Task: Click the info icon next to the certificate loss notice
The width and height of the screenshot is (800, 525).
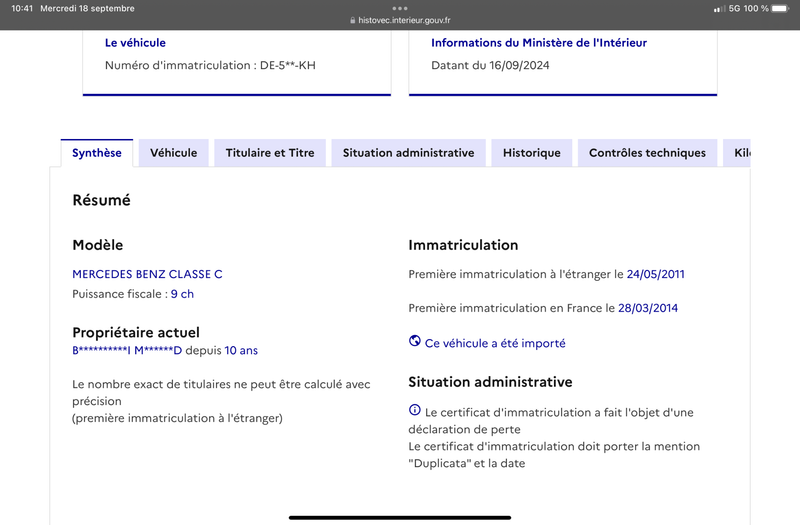Action: pyautogui.click(x=415, y=410)
